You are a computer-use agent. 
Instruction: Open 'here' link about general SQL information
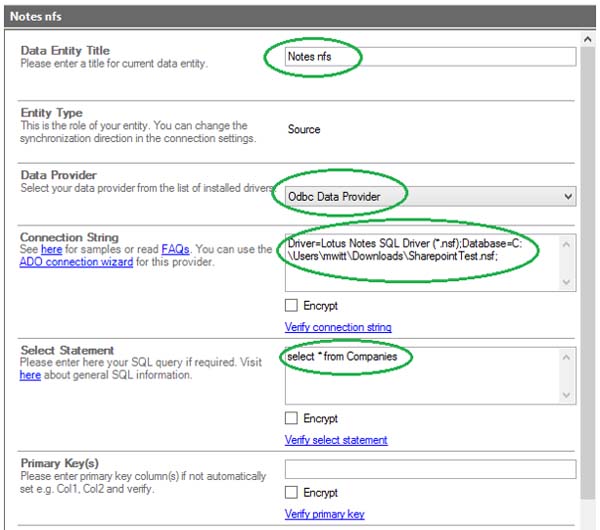click(x=30, y=375)
